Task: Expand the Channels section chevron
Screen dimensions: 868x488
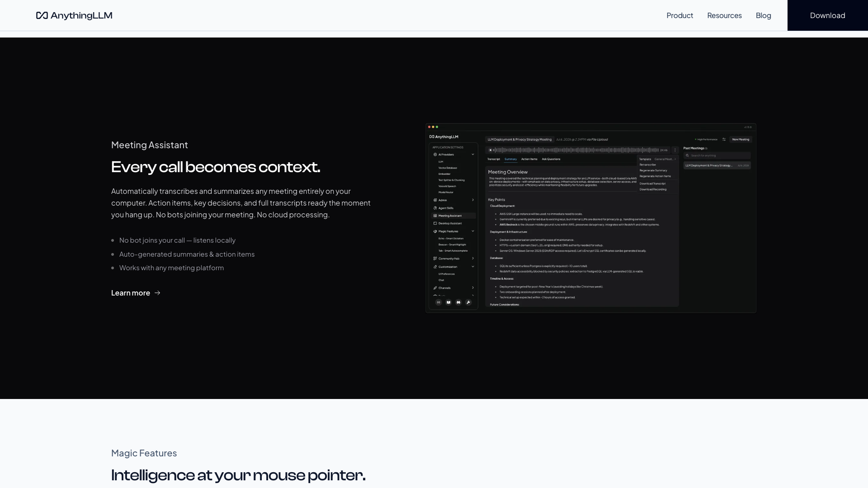Action: pos(473,288)
